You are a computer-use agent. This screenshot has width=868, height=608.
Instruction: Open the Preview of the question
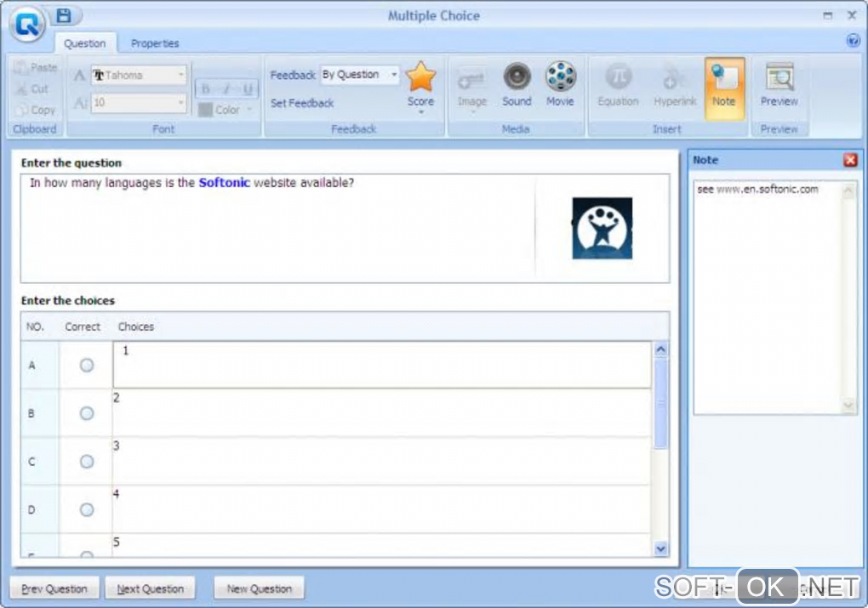[x=779, y=84]
